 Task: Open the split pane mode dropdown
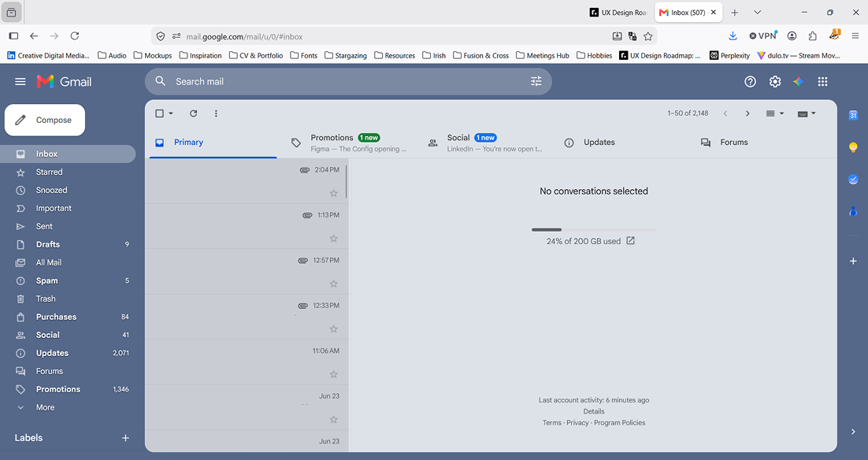[775, 113]
